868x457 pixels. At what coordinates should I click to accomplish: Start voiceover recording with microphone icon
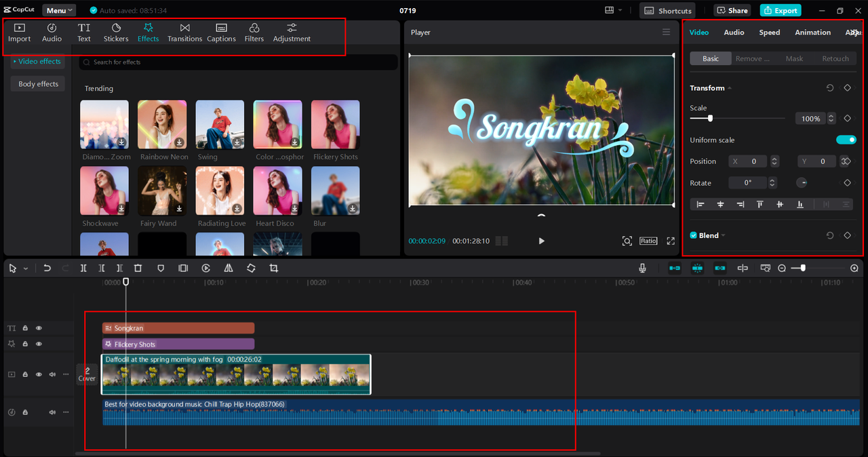pos(642,269)
